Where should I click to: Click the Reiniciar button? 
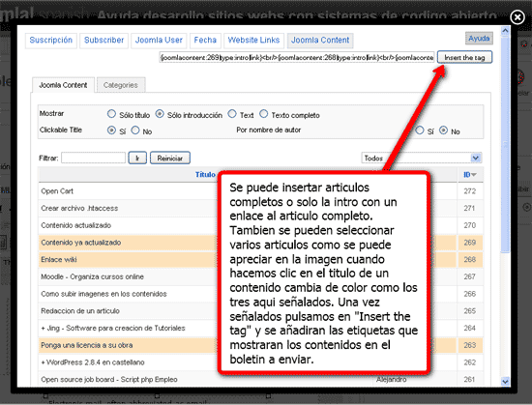coord(170,158)
